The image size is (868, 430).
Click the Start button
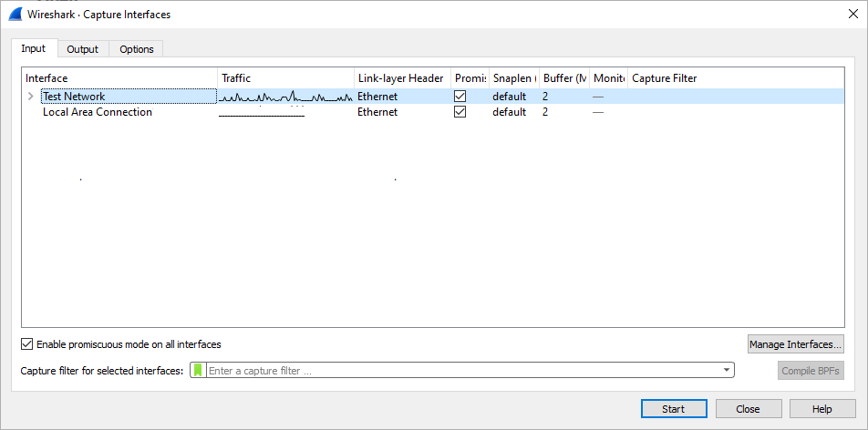pos(673,409)
